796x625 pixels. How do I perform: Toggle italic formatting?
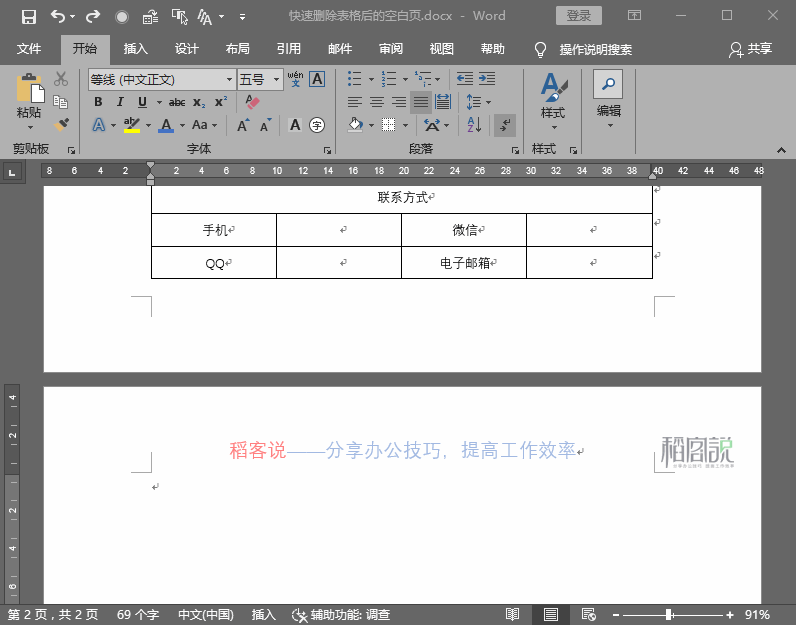(x=120, y=102)
